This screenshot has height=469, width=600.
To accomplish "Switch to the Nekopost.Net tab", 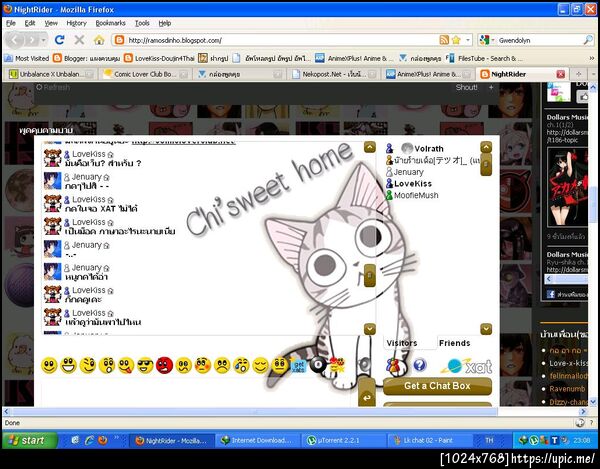I will pos(332,74).
